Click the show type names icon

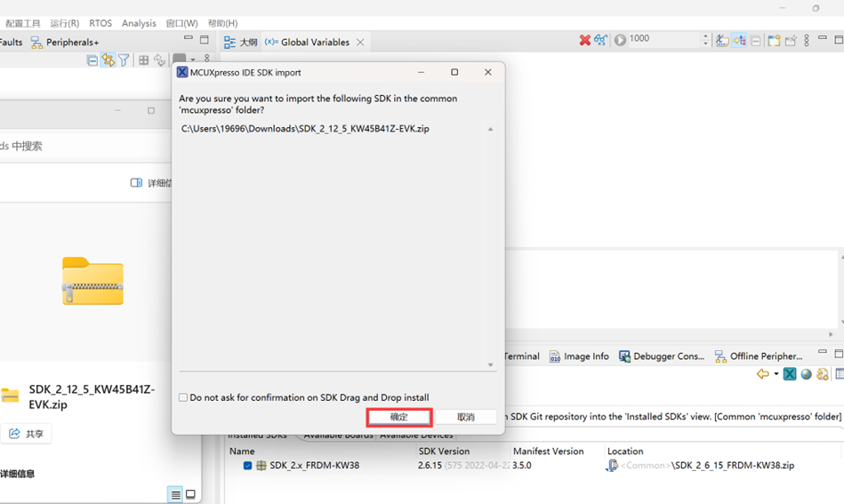tap(722, 40)
